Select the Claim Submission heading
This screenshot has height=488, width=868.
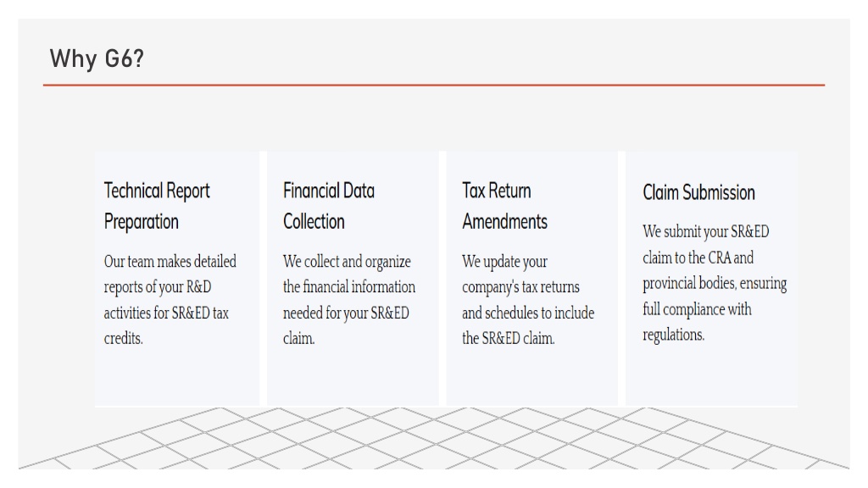(x=698, y=192)
